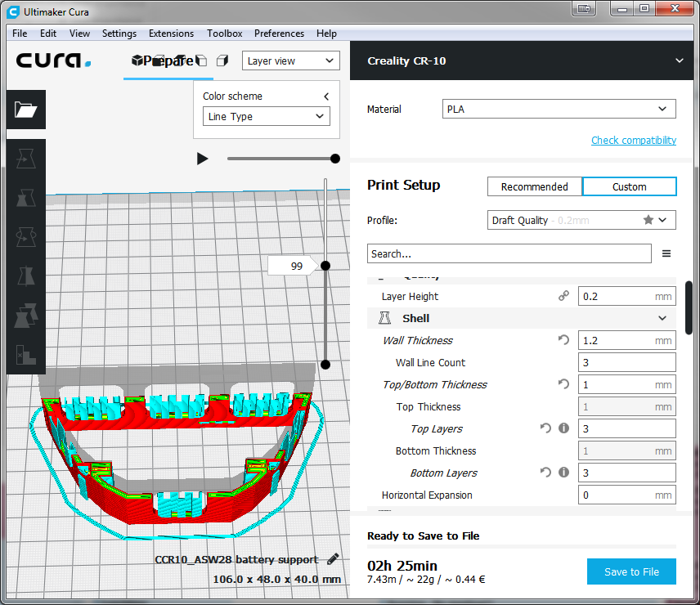
Task: Click the star icon in the Profile box
Action: 648,220
